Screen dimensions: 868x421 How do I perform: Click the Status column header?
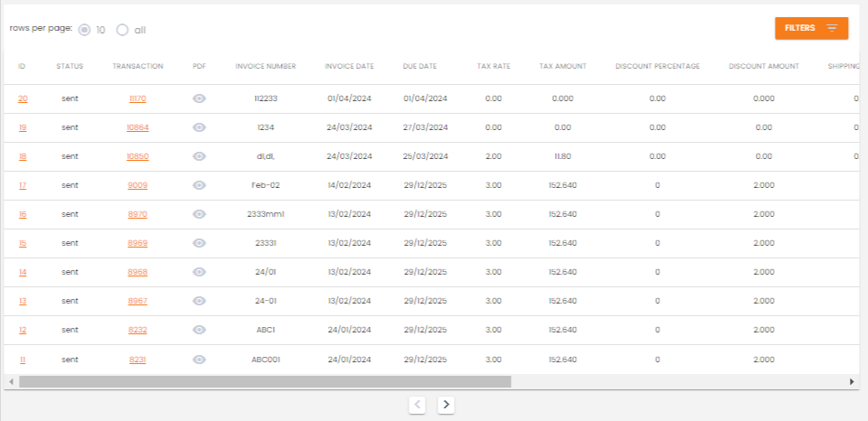(x=70, y=66)
